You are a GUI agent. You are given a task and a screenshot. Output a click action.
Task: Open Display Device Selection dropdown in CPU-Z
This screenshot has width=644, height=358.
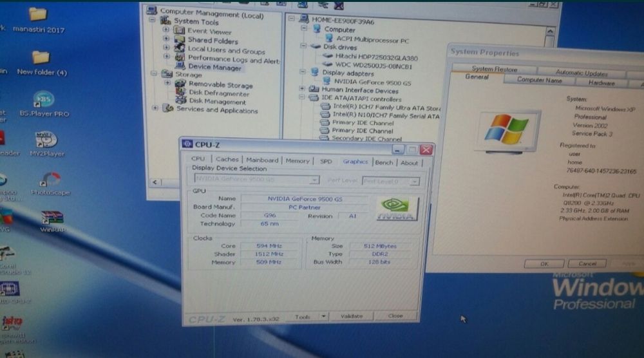pyautogui.click(x=314, y=180)
